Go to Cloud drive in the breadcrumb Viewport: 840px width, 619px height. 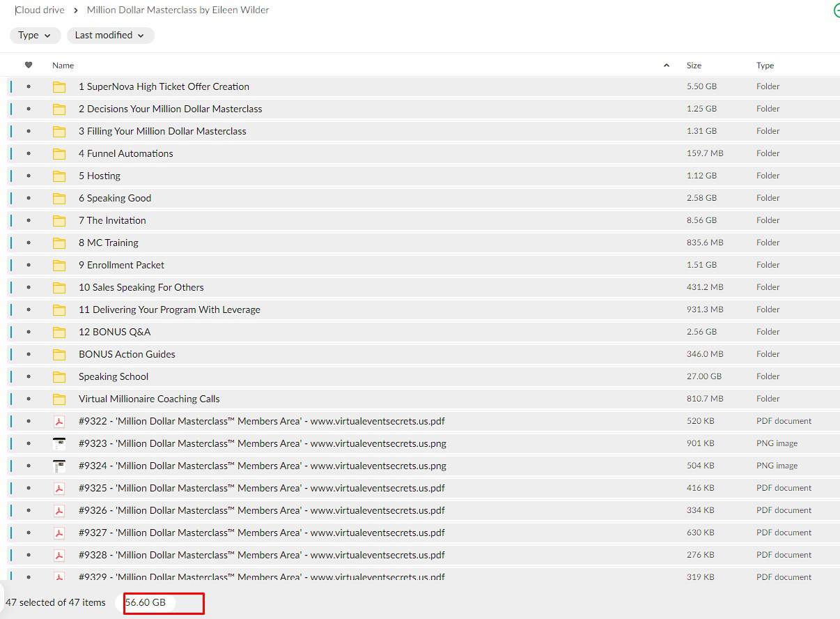tap(40, 10)
